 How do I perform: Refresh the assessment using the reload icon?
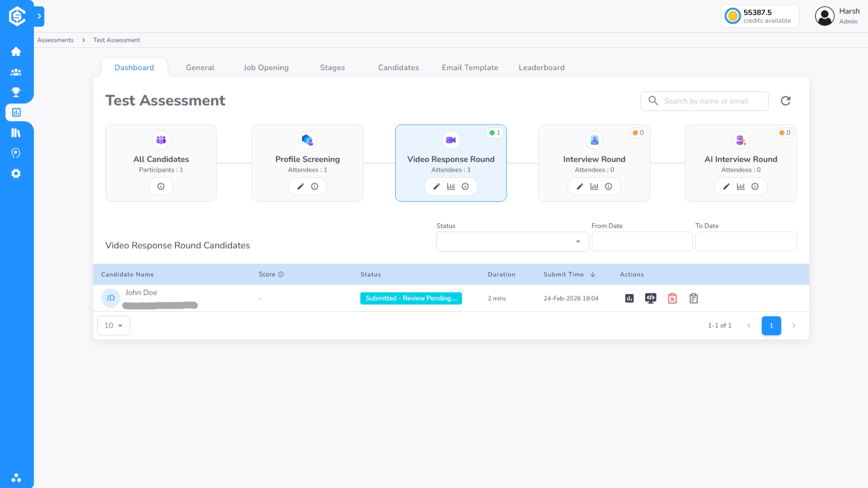[x=785, y=101]
